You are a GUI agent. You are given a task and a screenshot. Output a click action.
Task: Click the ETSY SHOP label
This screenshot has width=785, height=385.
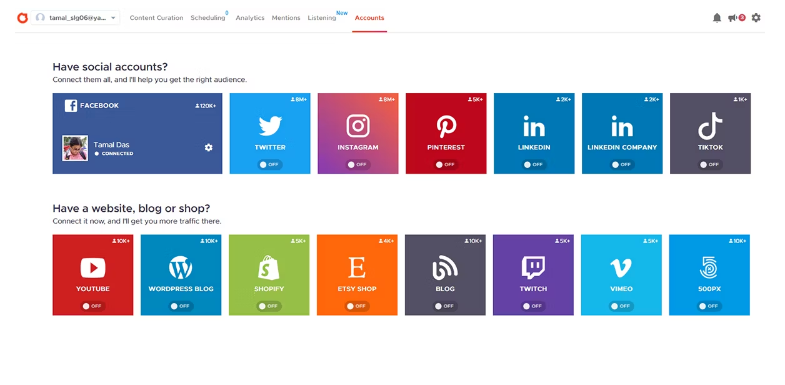pyautogui.click(x=357, y=289)
